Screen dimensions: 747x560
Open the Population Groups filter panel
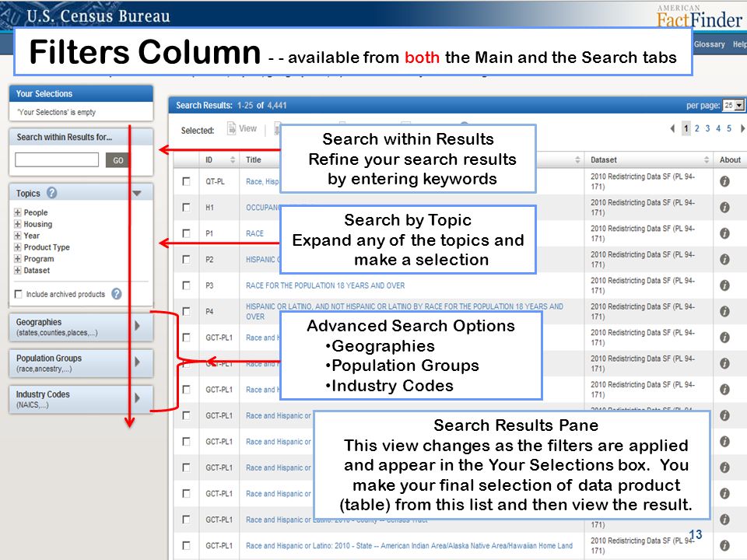(x=81, y=363)
